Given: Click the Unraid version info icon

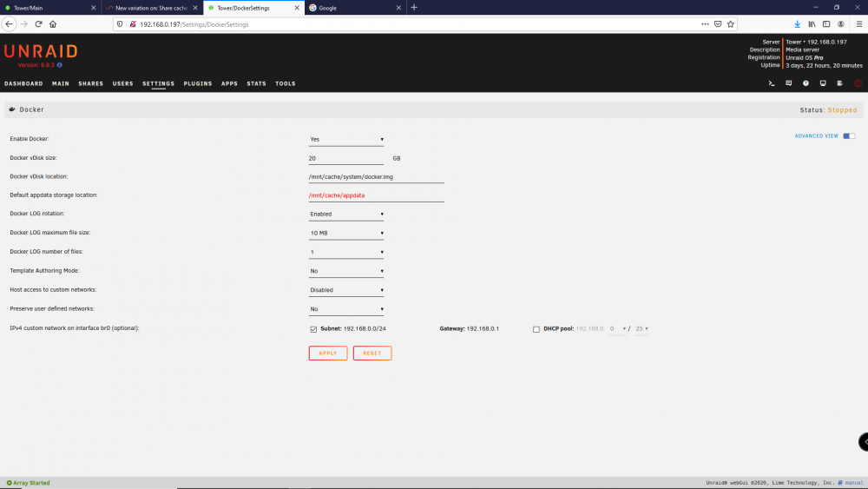Looking at the screenshot, I should coord(60,65).
